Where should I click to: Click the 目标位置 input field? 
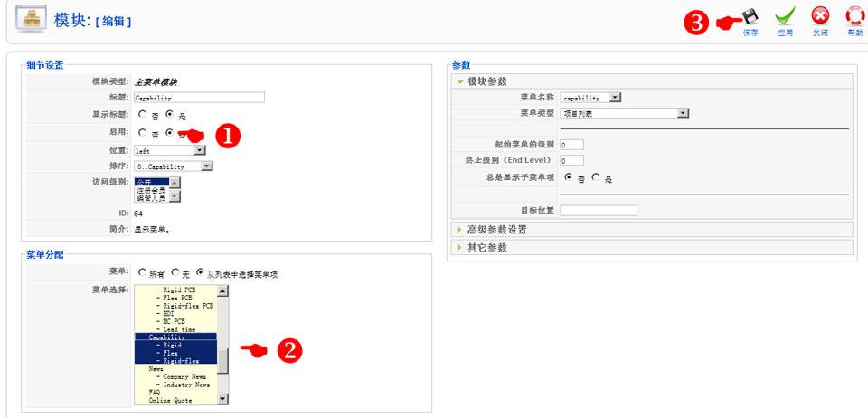click(599, 211)
